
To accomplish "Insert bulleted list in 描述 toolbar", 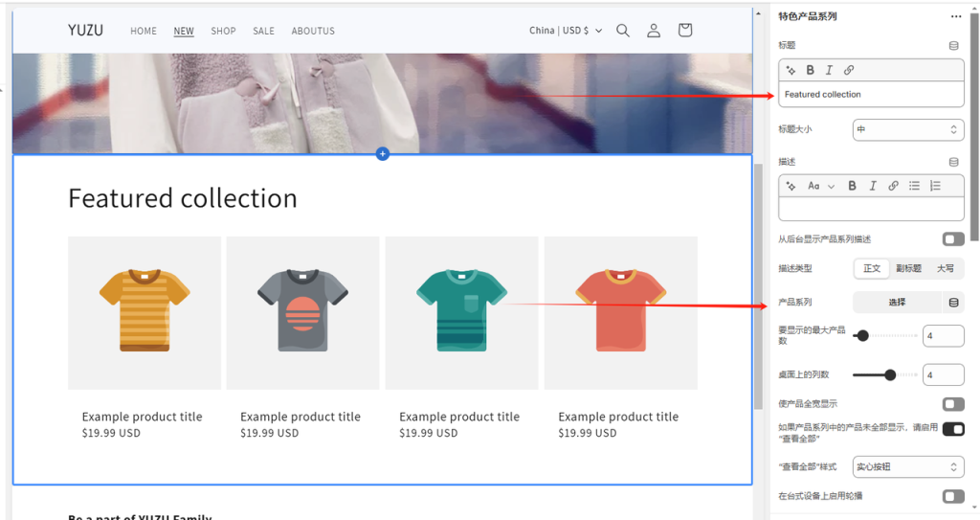I will click(x=914, y=186).
